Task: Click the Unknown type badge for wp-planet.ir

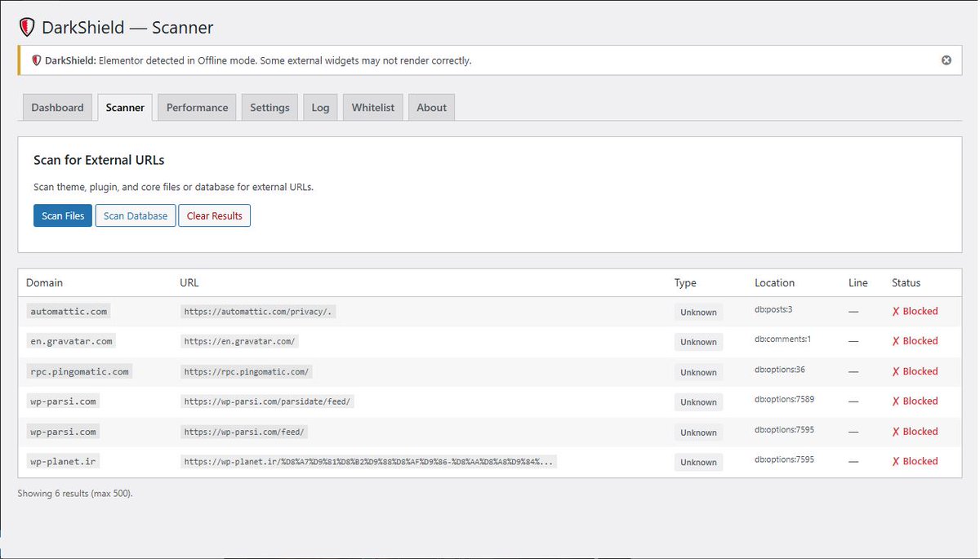Action: click(698, 462)
